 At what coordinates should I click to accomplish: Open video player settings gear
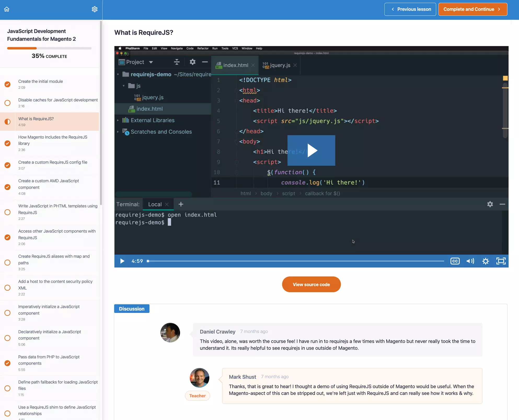tap(485, 261)
